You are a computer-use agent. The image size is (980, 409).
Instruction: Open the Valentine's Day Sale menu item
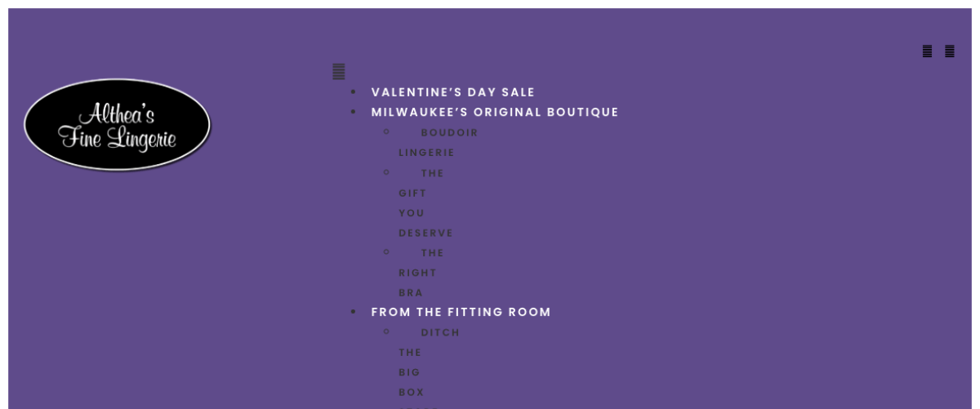452,92
